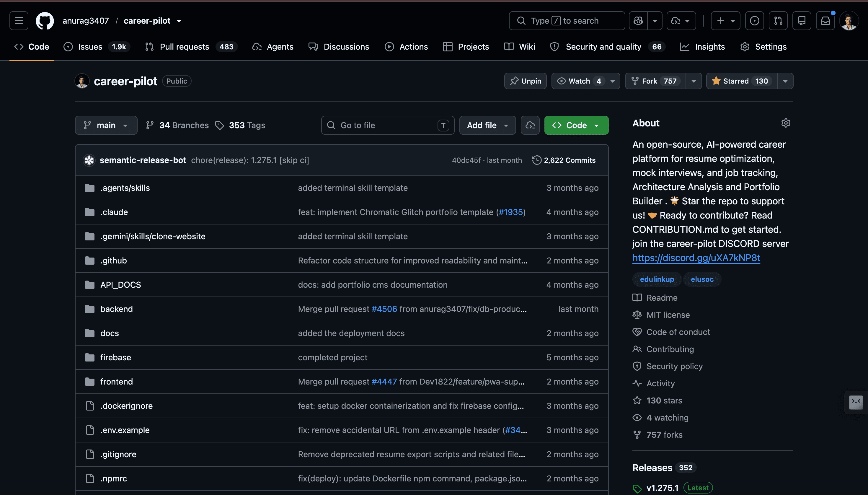This screenshot has width=868, height=495.
Task: Click the semantic-release-bot avatar
Action: [x=89, y=160]
